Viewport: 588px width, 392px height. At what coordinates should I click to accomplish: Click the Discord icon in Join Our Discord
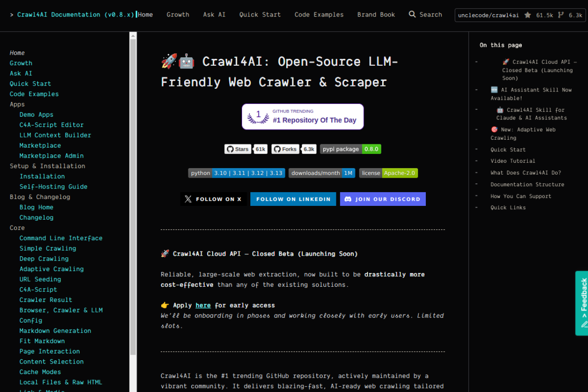click(x=349, y=199)
